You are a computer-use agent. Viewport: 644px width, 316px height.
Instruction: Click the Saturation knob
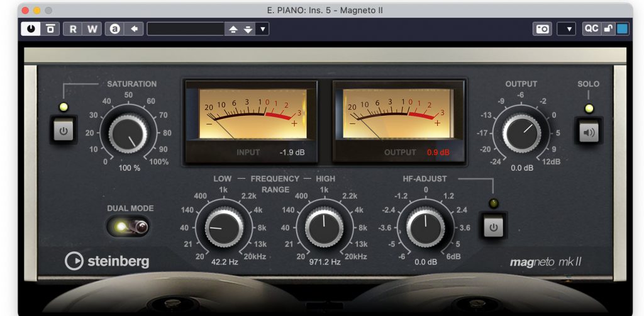(x=128, y=133)
